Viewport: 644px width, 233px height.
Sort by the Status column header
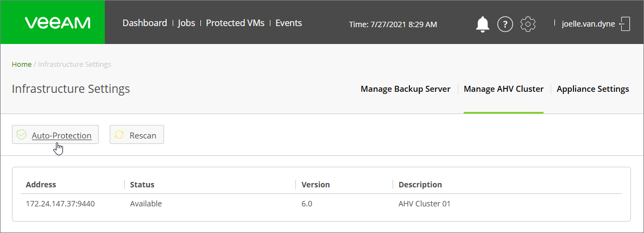click(142, 185)
